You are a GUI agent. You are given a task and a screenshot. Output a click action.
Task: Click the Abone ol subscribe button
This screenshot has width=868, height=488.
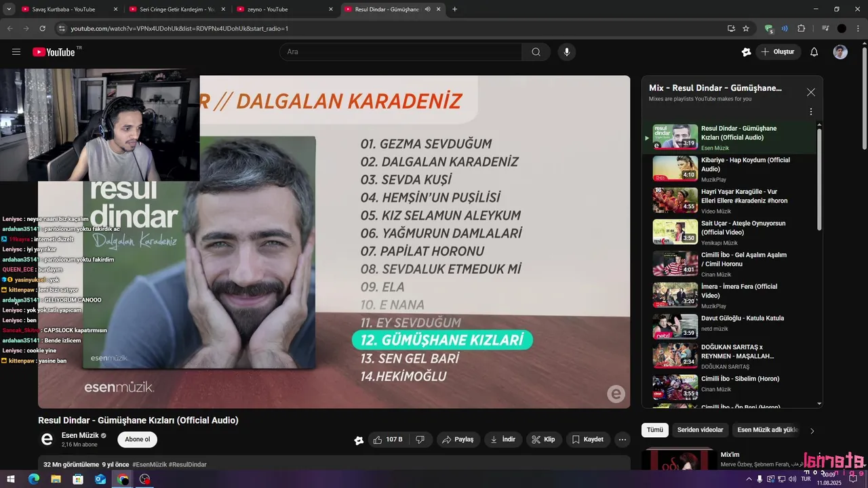coord(138,439)
